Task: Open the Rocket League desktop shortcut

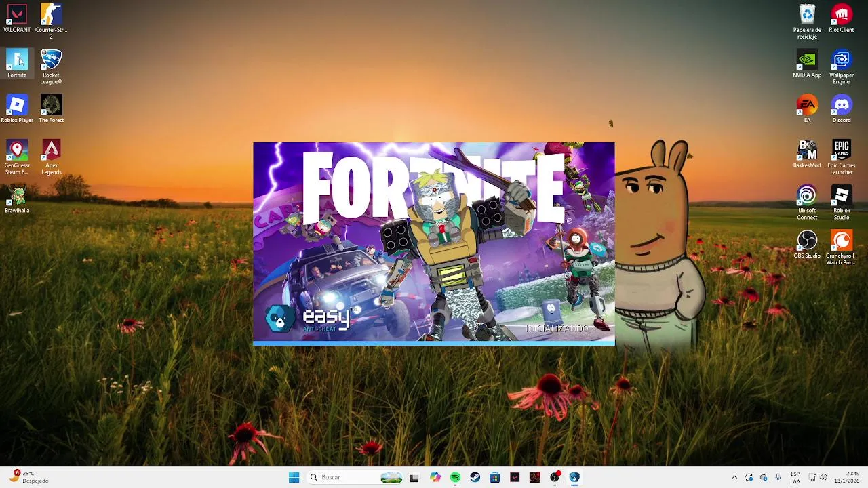Action: click(51, 66)
